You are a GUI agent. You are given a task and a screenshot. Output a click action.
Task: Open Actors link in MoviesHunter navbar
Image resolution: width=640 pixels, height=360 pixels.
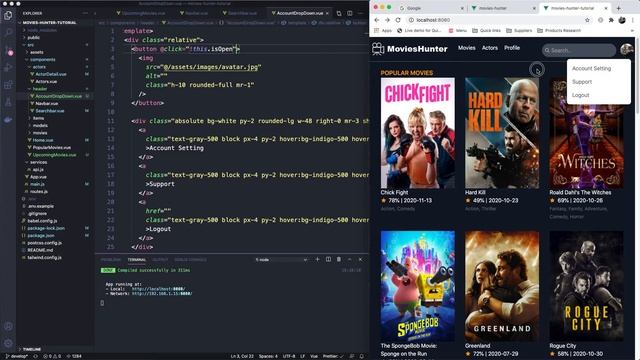point(490,48)
